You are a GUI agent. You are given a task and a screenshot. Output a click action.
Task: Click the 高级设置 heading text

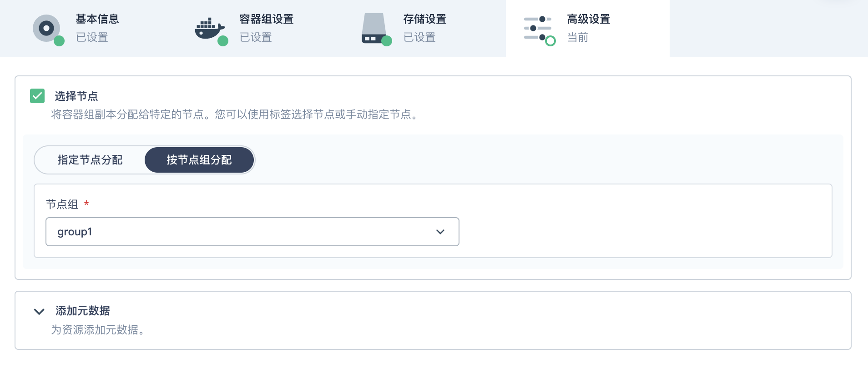(589, 19)
